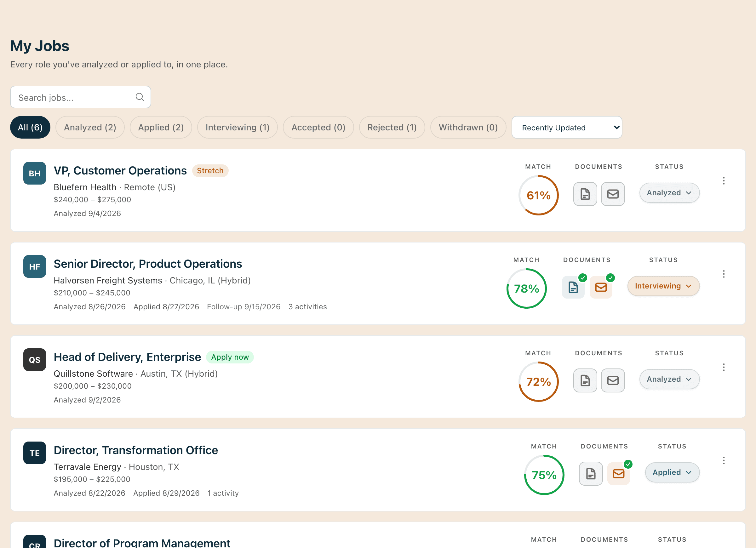Image resolution: width=756 pixels, height=548 pixels.
Task: Open cover letter for Halvorsen Freight Systems job
Action: [601, 287]
